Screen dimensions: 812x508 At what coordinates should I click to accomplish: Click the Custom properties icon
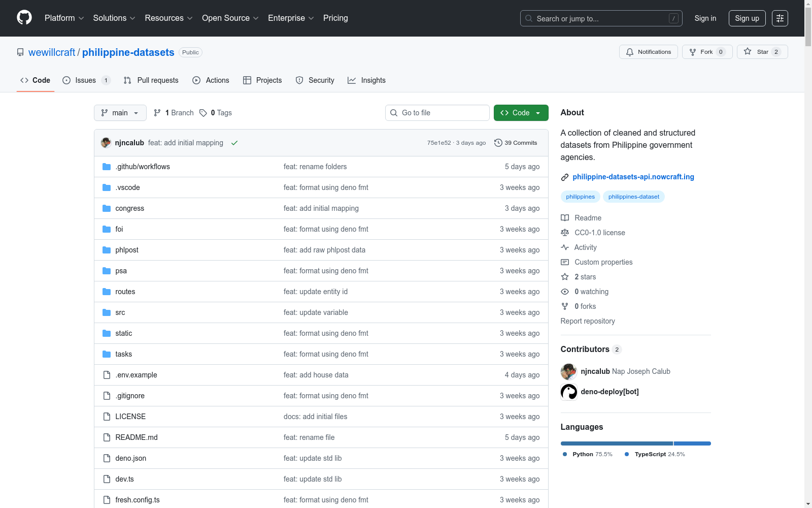[x=565, y=262]
